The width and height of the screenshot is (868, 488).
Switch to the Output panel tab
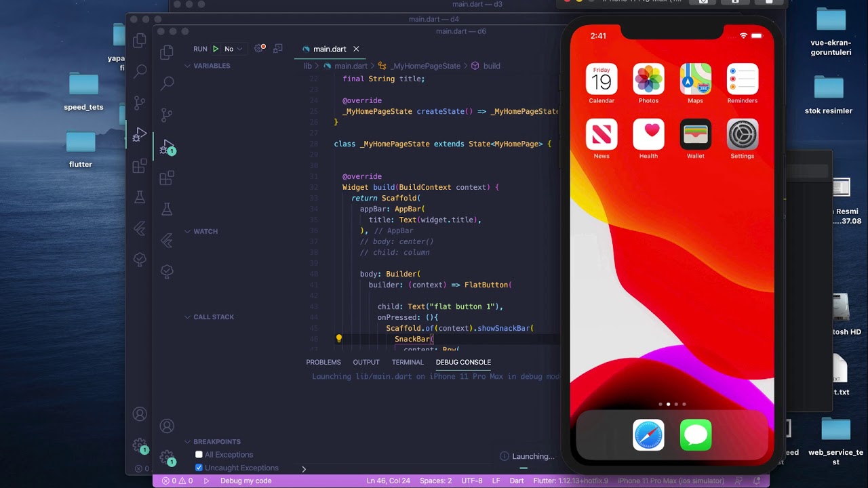[x=366, y=362]
